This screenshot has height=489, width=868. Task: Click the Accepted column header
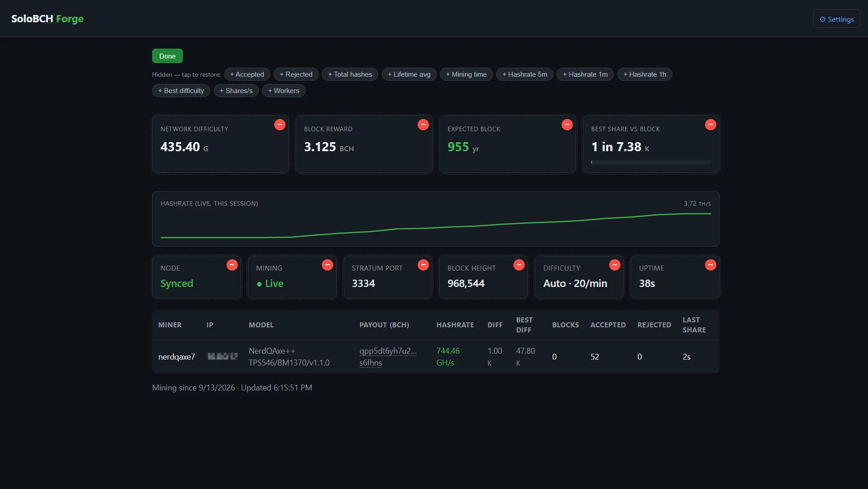pyautogui.click(x=608, y=325)
